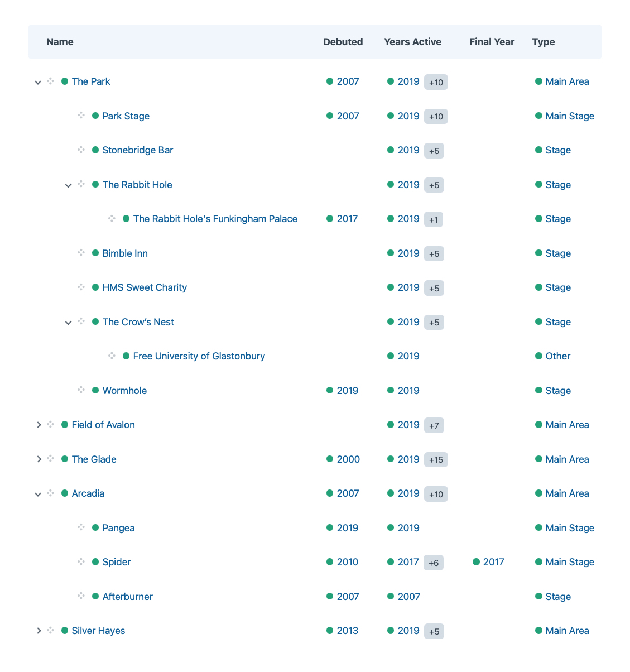The height and width of the screenshot is (672, 630).
Task: Open The Rabbit Hole's Funkingham Palace link
Action: [x=215, y=219]
